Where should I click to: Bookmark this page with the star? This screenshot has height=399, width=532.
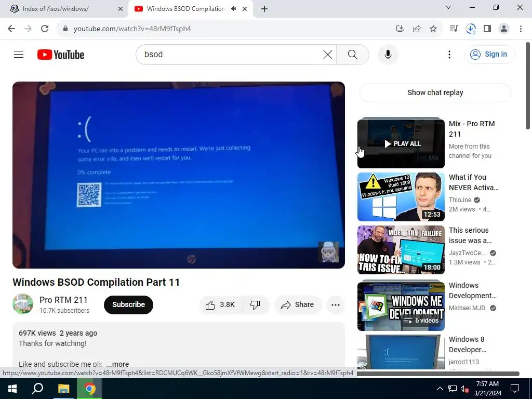point(433,29)
